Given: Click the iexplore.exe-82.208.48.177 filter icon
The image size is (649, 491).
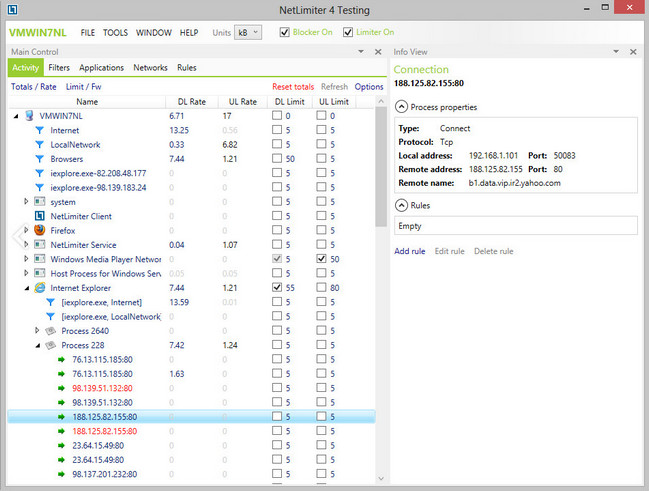Looking at the screenshot, I should point(39,173).
